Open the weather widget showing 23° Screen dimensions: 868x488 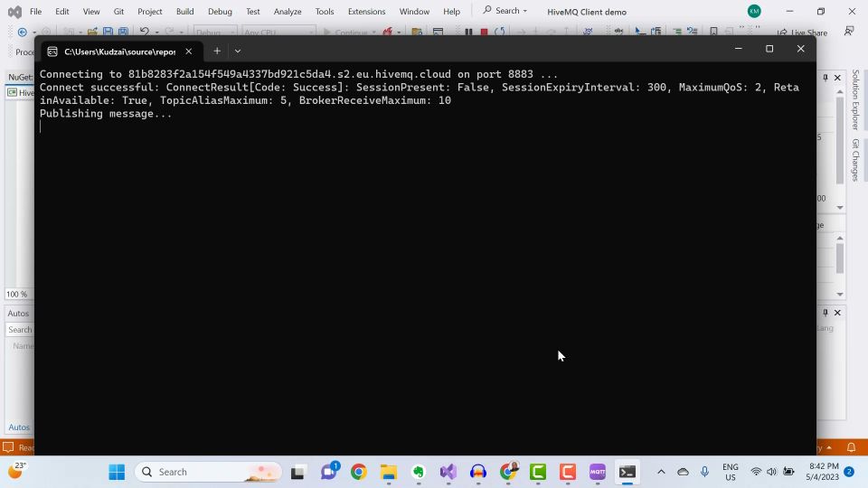point(16,472)
